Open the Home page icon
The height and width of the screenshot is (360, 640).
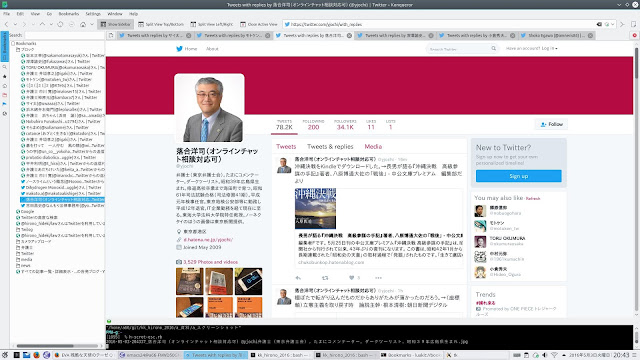83,24
